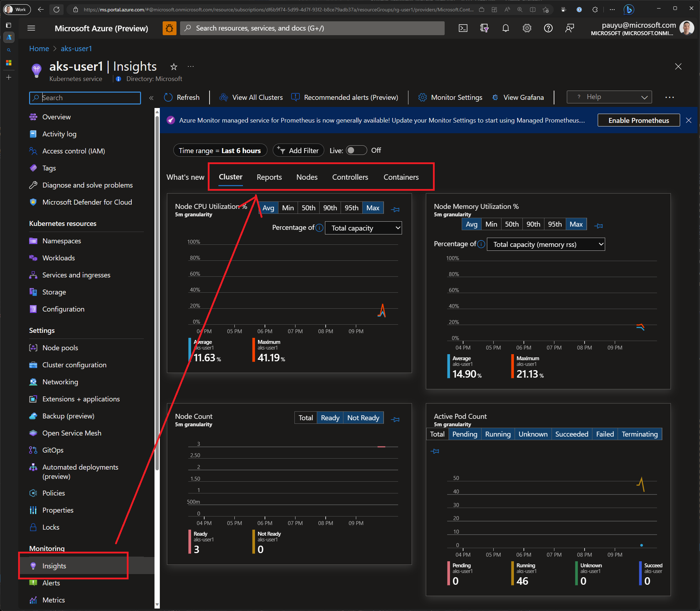Switch to the Nodes tab
The image size is (700, 611).
(307, 177)
